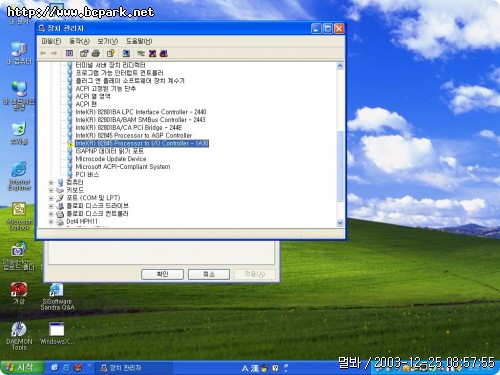The image size is (500, 375).
Task: Click 확인 button in background dialog
Action: (162, 274)
